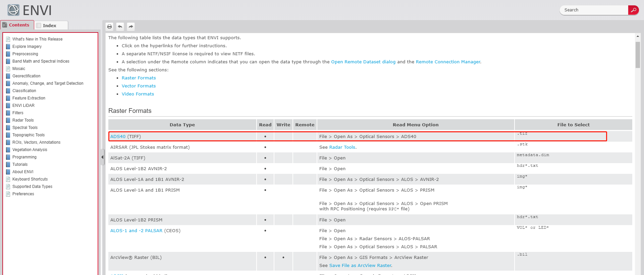
Task: Click the Read Menu Option column header
Action: 416,125
